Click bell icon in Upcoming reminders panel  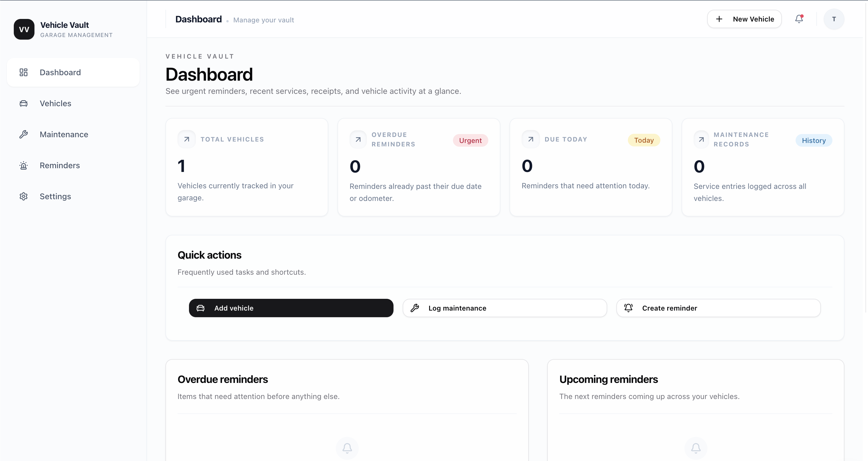click(696, 448)
